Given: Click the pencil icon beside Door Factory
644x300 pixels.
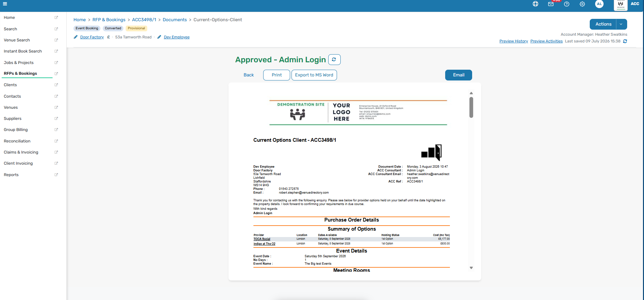Looking at the screenshot, I should tap(75, 37).
